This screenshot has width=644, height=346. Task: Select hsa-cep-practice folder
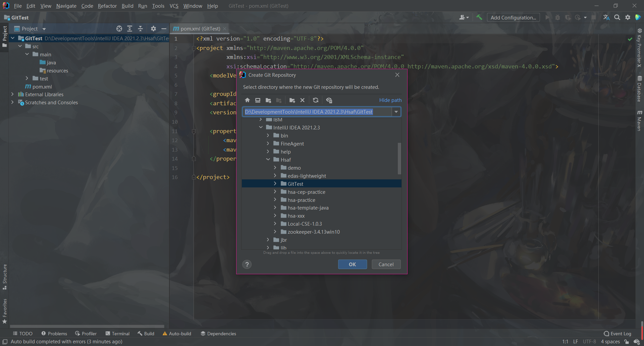(306, 192)
